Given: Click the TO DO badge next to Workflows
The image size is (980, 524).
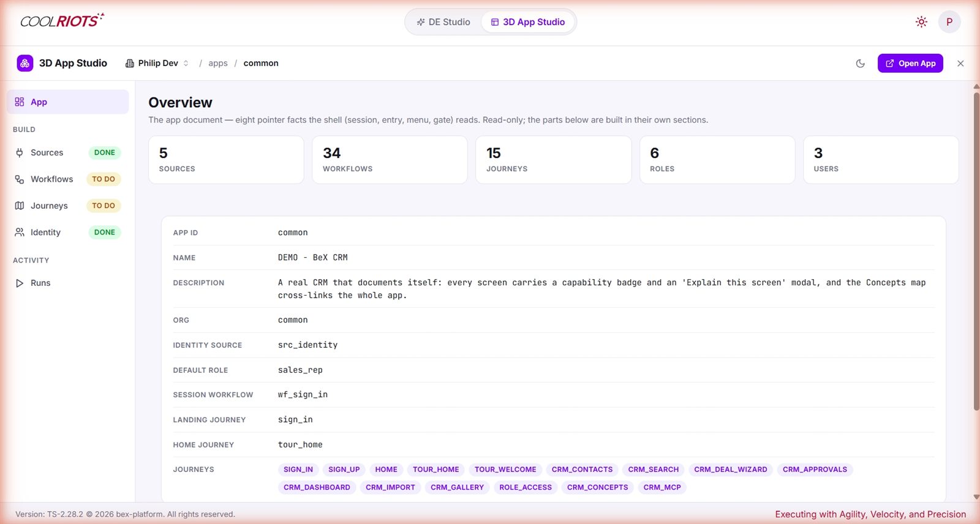Looking at the screenshot, I should click(104, 179).
